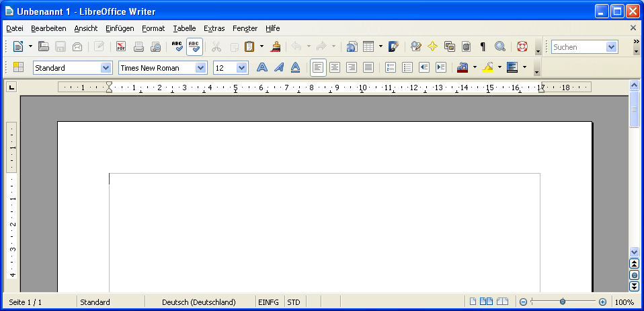Apply the yellow highlighting marker

487,67
